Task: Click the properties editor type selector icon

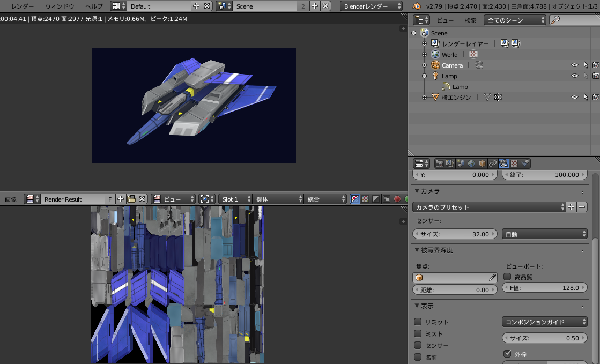Action: pos(421,164)
